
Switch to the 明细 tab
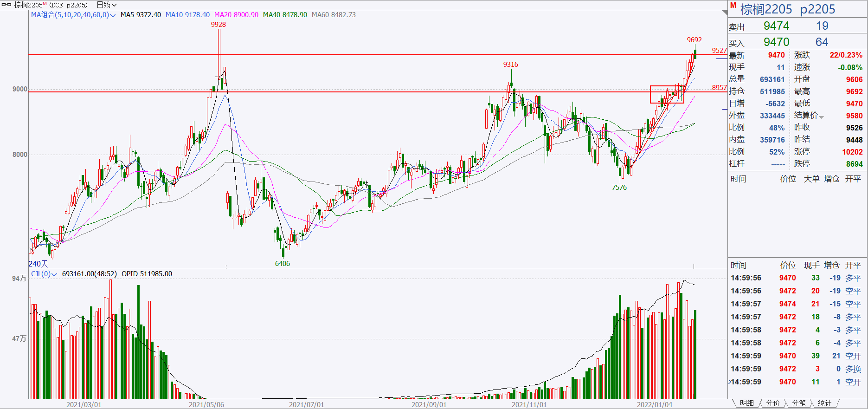coord(746,403)
